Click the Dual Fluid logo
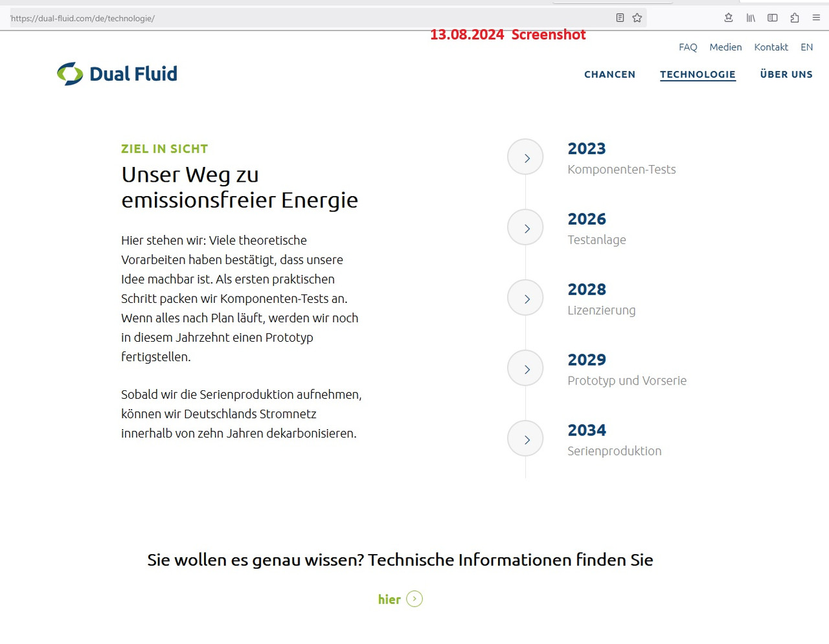Image resolution: width=829 pixels, height=644 pixels. [117, 74]
